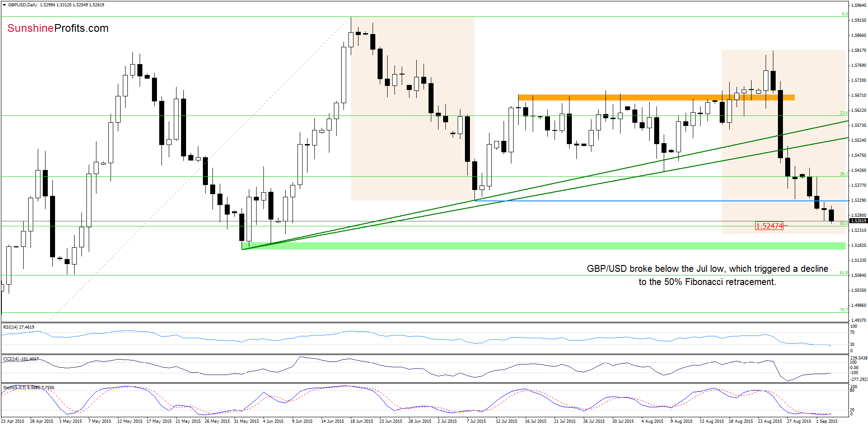Image resolution: width=868 pixels, height=425 pixels.
Task: Click the 9 Jun 2015 date label
Action: point(302,421)
